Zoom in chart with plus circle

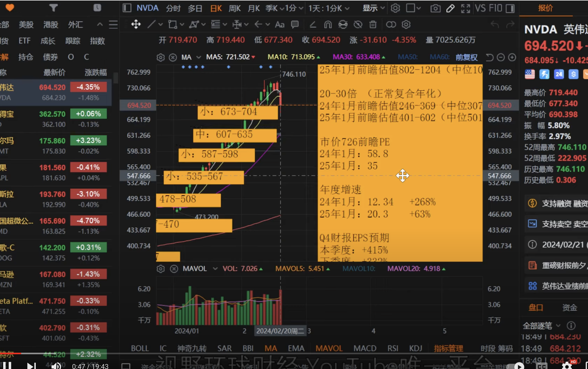[x=512, y=57]
